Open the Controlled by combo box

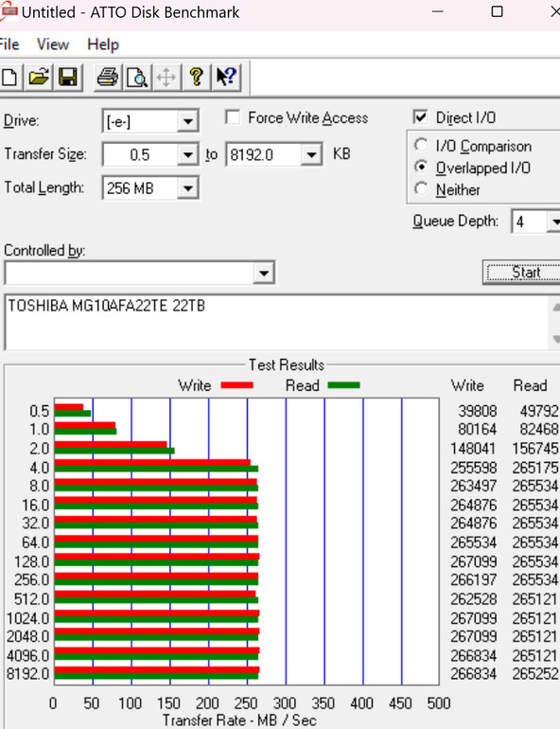point(263,273)
